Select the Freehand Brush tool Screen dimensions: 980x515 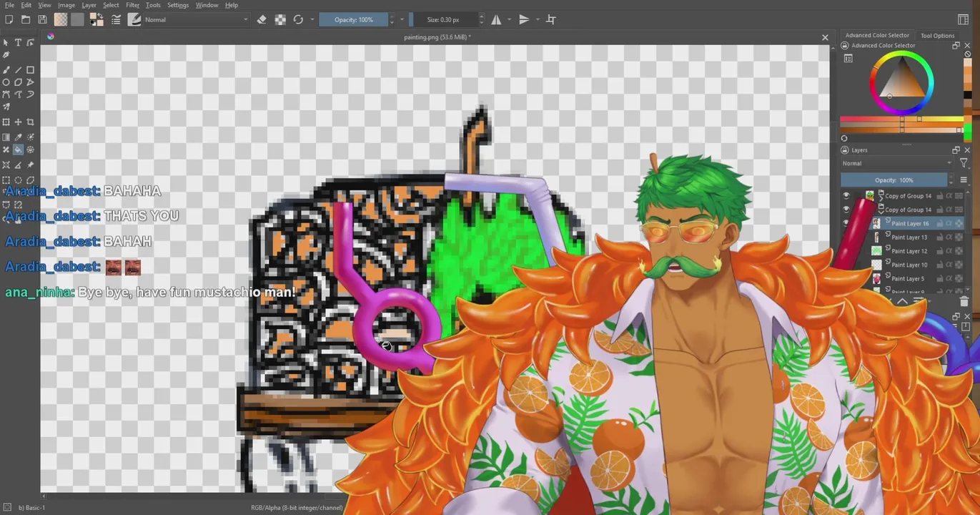pyautogui.click(x=6, y=70)
